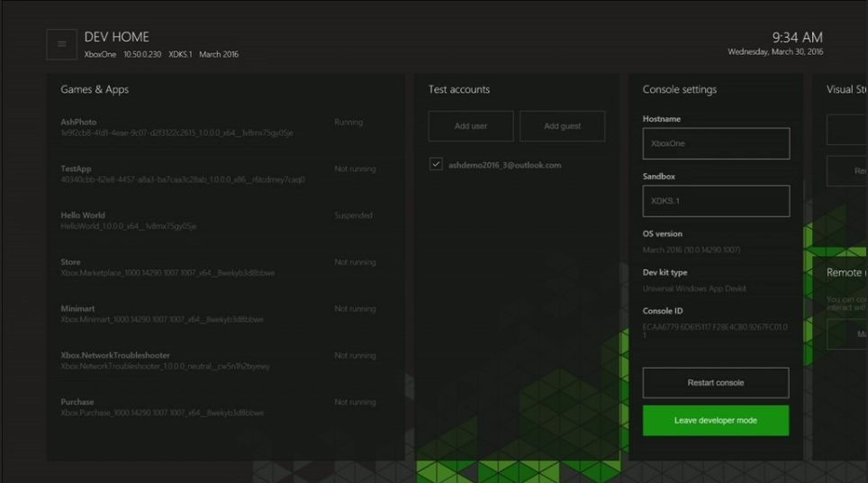Focus the Sandbox text field

tap(716, 201)
